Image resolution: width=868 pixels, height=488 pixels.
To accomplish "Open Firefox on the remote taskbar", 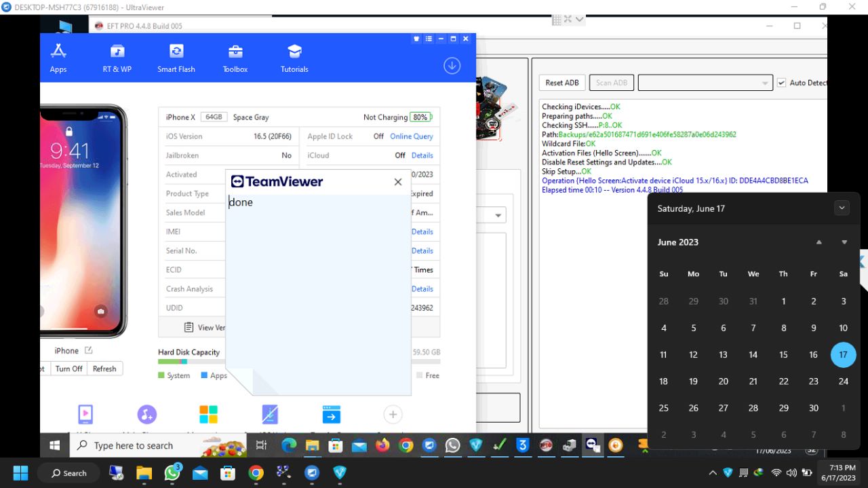I will click(382, 445).
